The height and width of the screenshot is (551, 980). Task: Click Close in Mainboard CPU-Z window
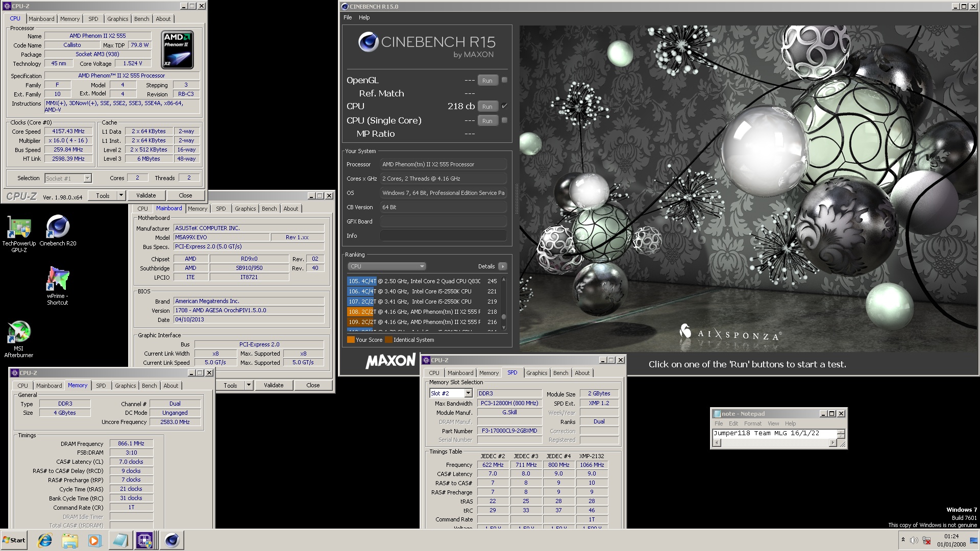point(313,385)
